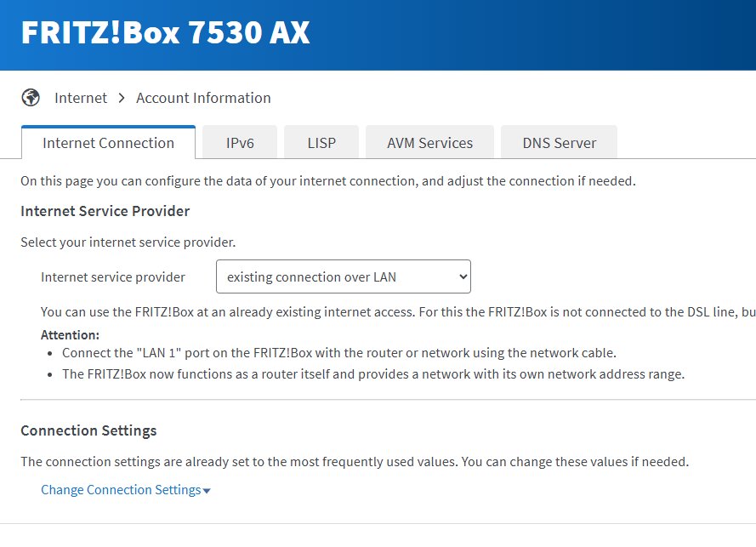Click the Connection Settings section heading
The height and width of the screenshot is (547, 756).
[x=88, y=430]
